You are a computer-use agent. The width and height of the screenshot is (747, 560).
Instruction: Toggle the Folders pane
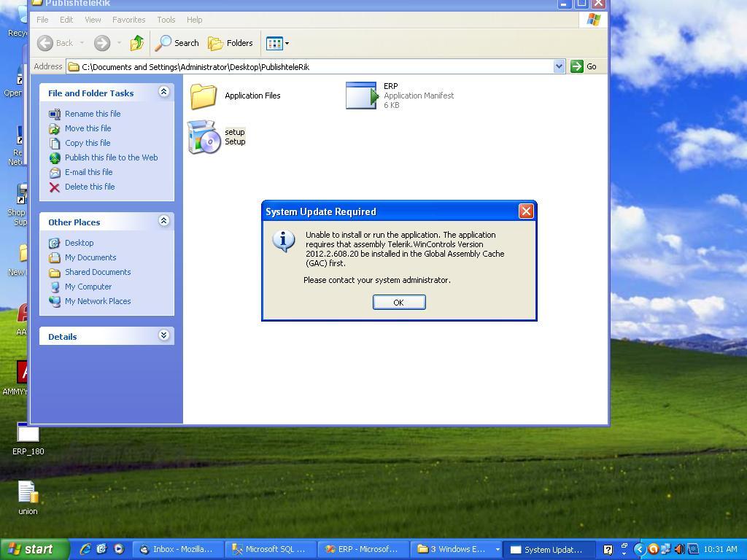[x=231, y=43]
